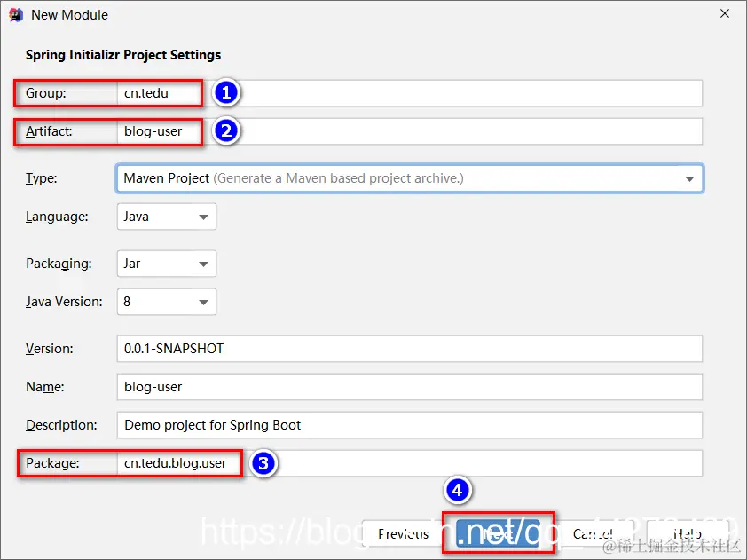Click the Type label

[42, 178]
